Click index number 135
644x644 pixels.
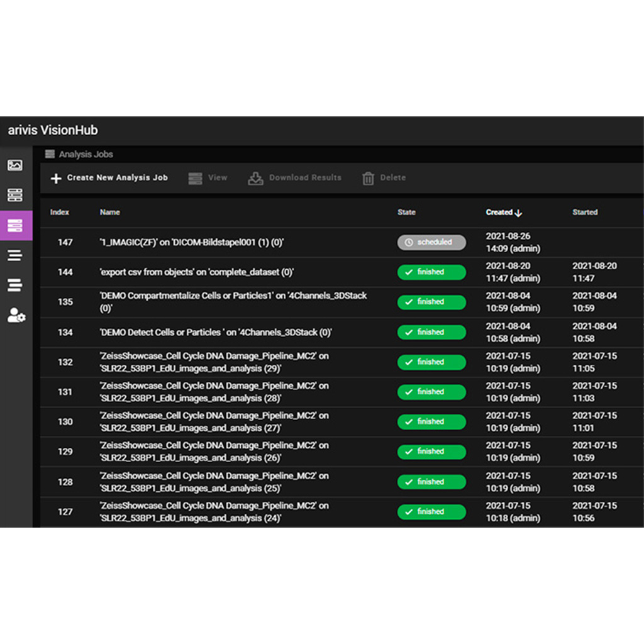tap(65, 302)
